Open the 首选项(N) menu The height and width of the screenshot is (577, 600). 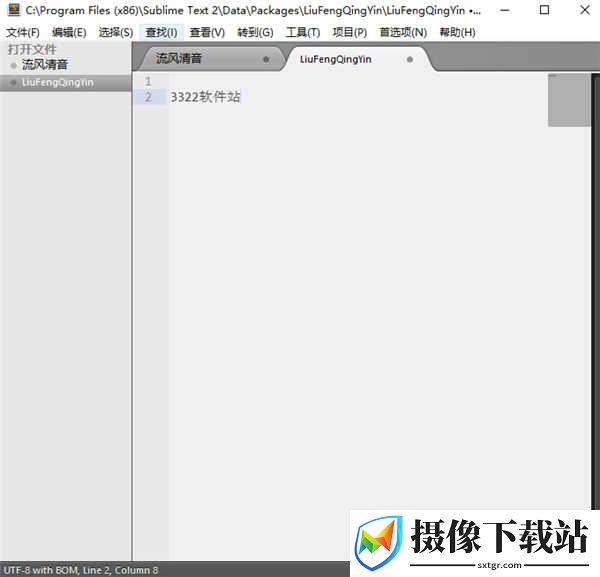pyautogui.click(x=403, y=33)
